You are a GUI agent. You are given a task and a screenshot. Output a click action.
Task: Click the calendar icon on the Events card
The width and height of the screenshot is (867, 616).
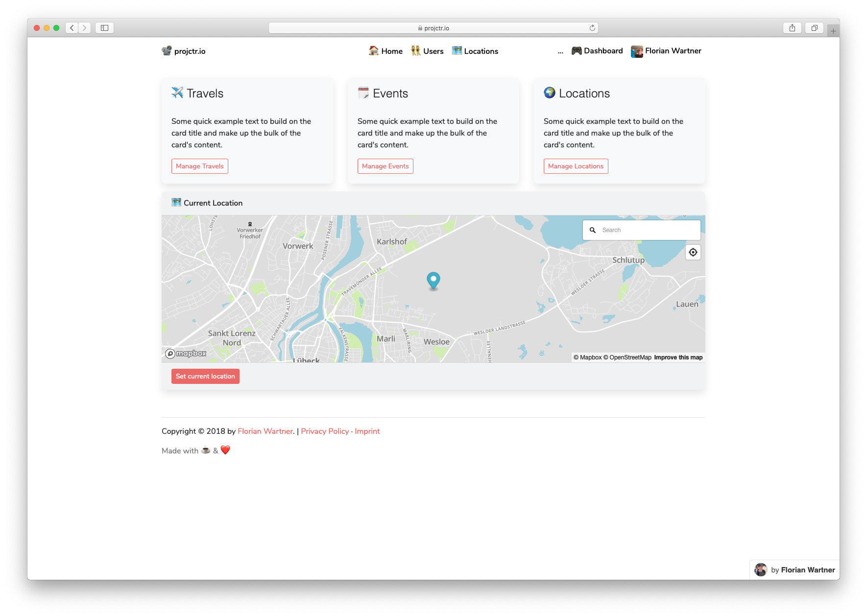point(363,93)
